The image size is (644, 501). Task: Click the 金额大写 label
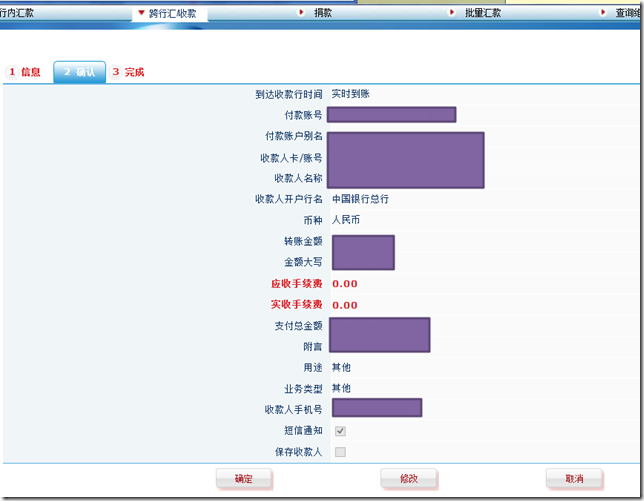click(x=304, y=262)
